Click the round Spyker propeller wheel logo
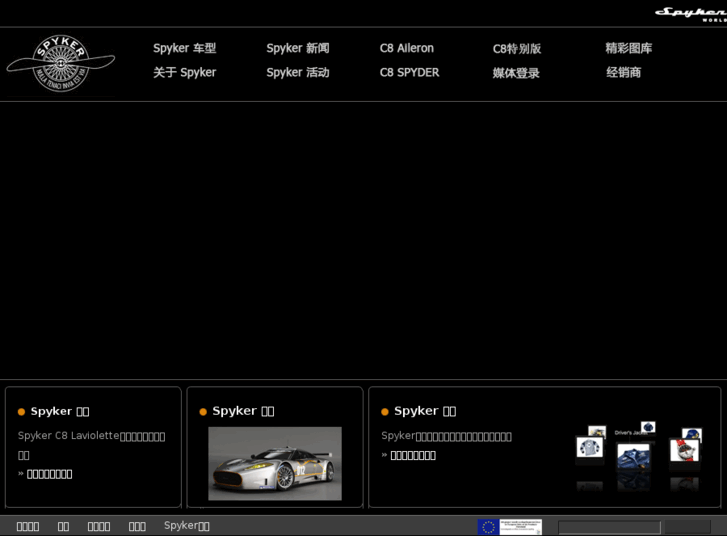Image resolution: width=727 pixels, height=545 pixels. pos(61,64)
